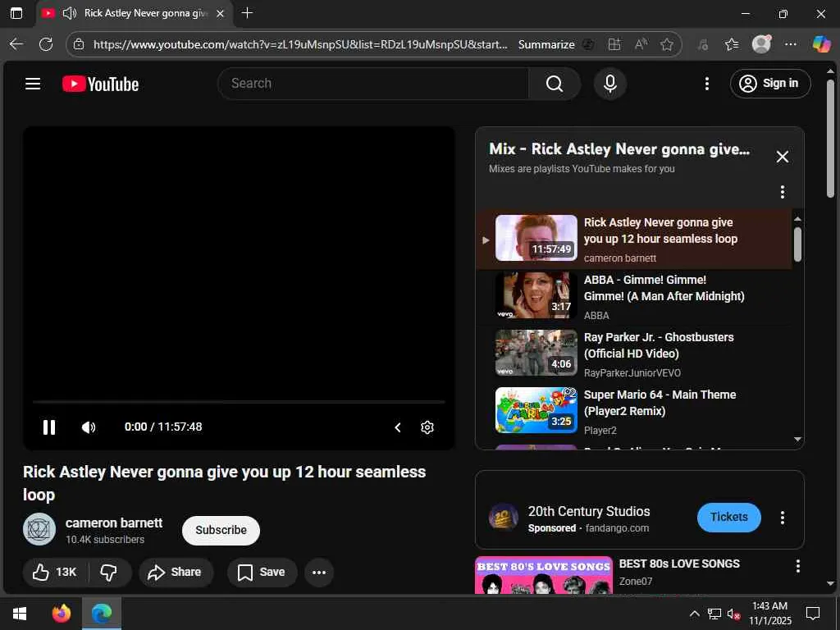Click the browser address bar URL

(300, 44)
